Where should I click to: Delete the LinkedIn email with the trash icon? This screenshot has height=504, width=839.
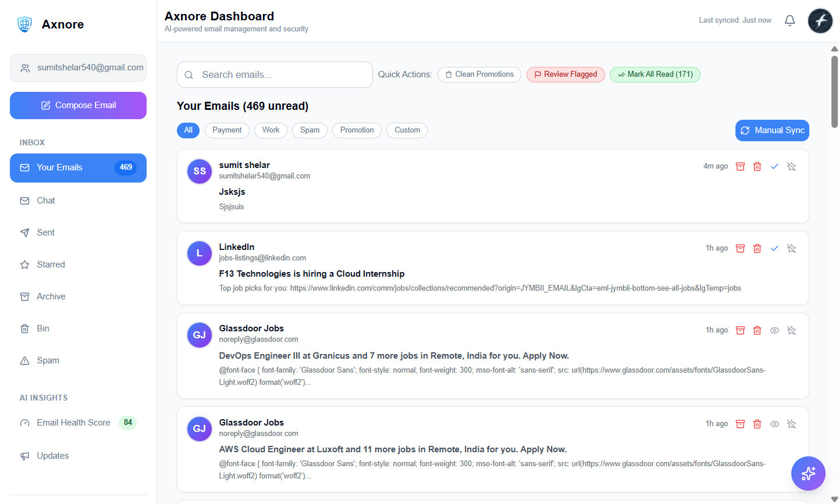pos(757,248)
